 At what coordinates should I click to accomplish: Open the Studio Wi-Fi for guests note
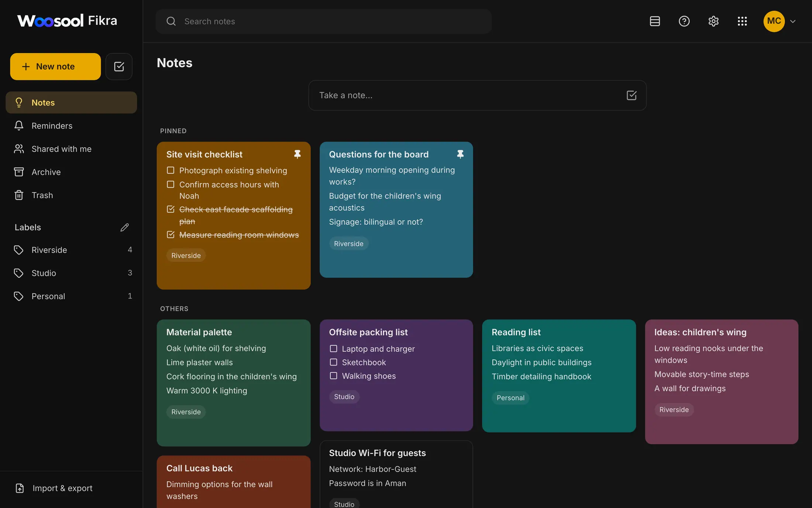pos(396,474)
